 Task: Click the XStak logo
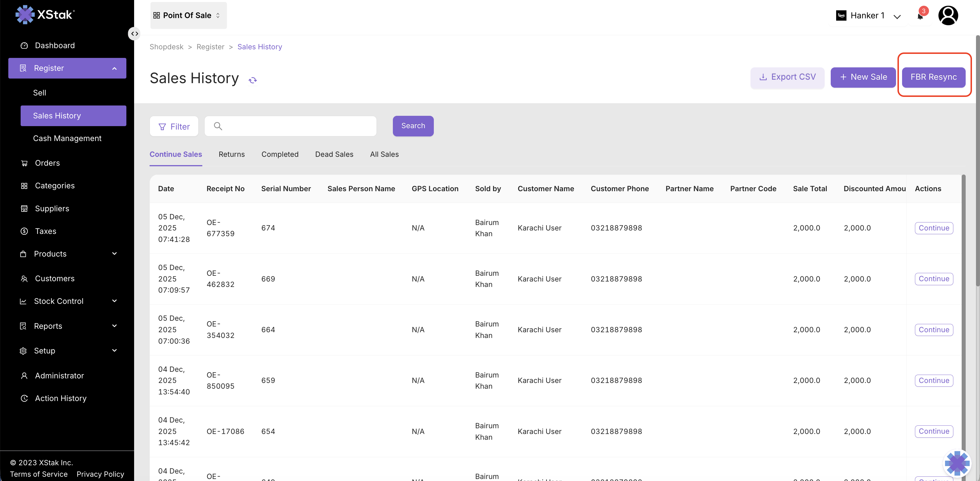[x=45, y=14]
